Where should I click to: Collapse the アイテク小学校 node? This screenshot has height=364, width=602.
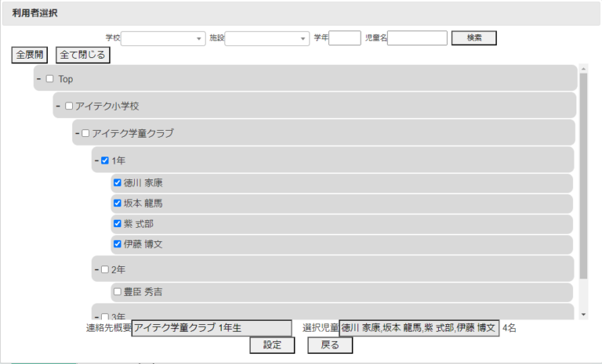click(58, 106)
